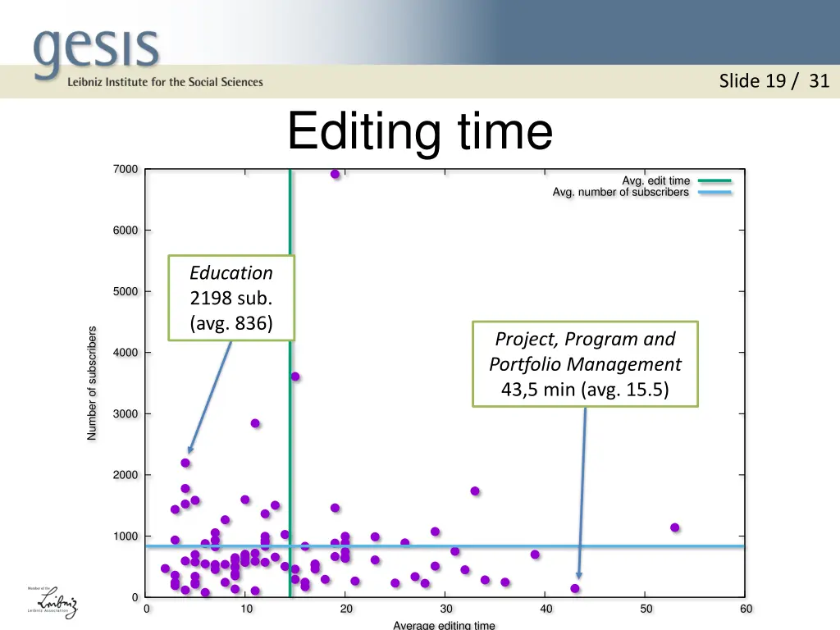Click the data point near 3600 subscribers
Screen dimensions: 840x630
pyautogui.click(x=295, y=377)
